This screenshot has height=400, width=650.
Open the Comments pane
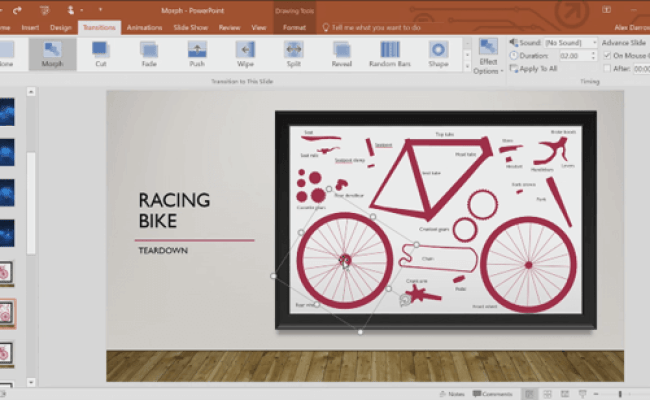(492, 394)
